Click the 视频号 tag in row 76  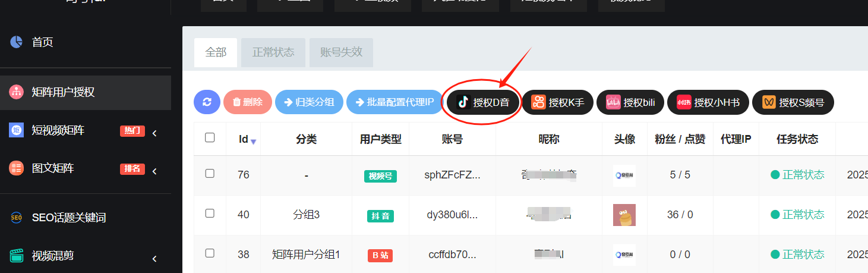(380, 176)
